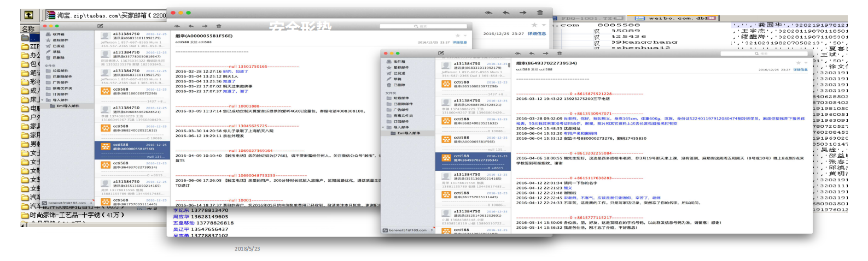Select 已删除邮件 in the front mail window

403,104
